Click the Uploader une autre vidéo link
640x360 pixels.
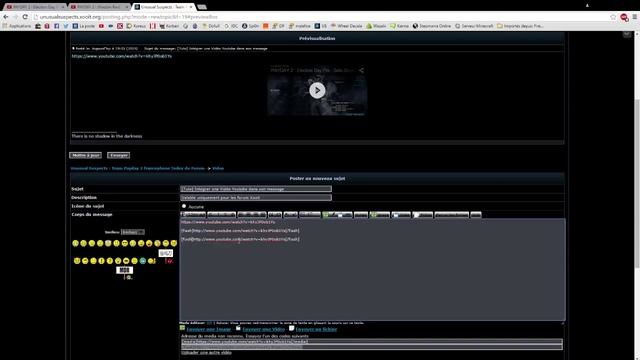click(207, 352)
